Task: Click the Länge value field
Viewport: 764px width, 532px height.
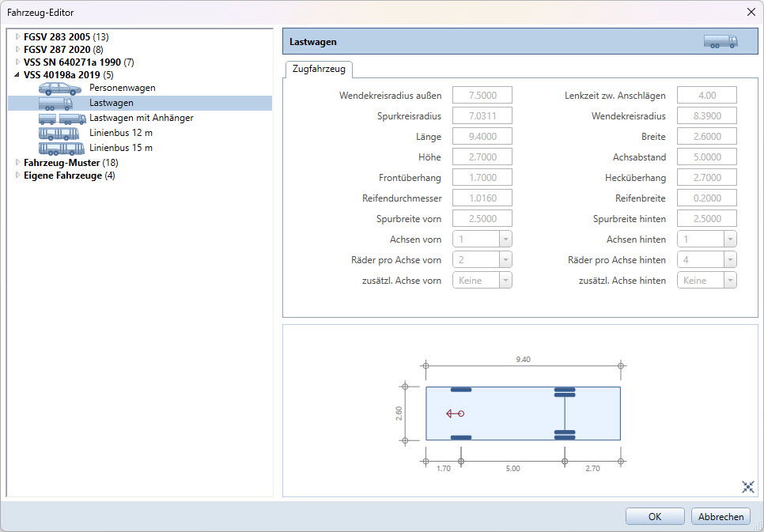Action: point(482,137)
